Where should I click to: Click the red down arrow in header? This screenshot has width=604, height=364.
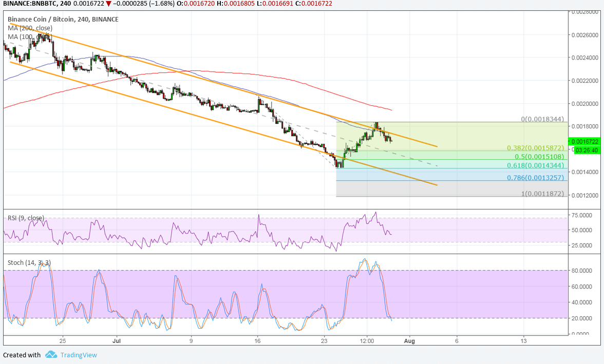[x=109, y=4]
